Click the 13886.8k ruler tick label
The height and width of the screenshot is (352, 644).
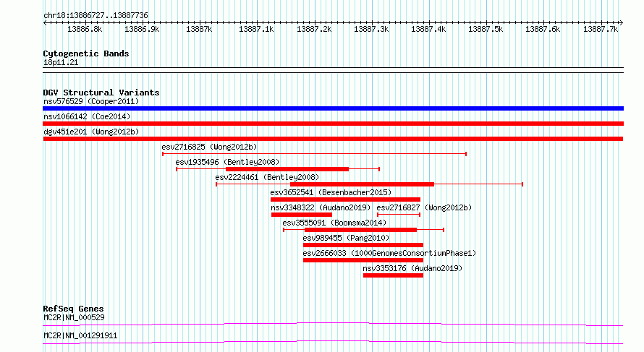coord(85,29)
